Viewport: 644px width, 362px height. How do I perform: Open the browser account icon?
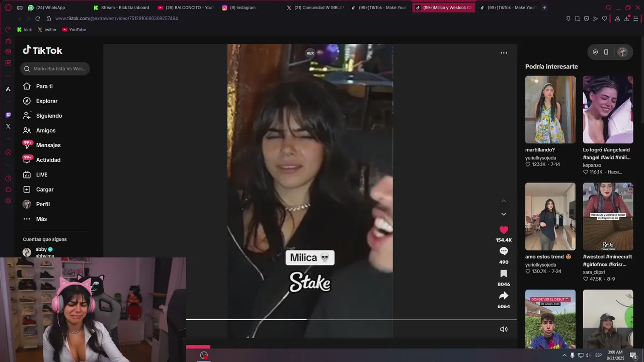(617, 19)
